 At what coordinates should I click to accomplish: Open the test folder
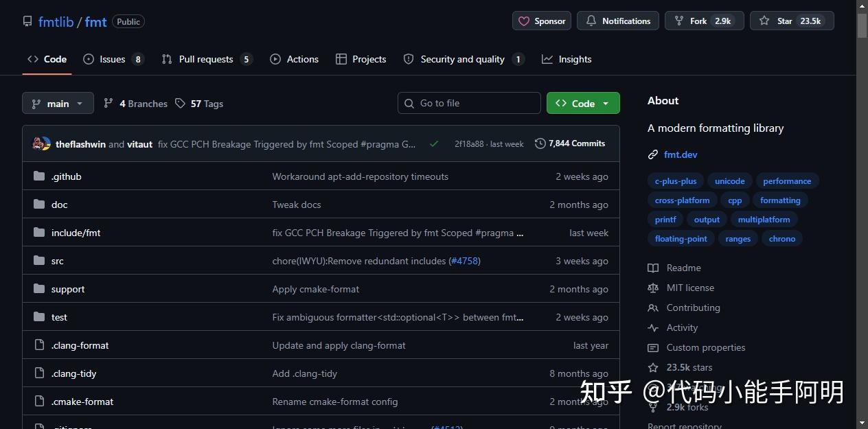click(x=60, y=317)
